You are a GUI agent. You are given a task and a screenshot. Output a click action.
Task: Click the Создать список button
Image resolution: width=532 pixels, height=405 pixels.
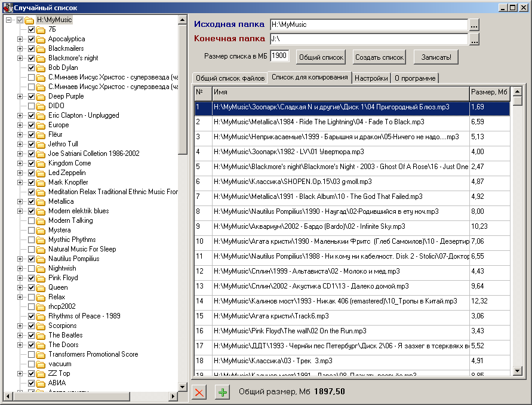pos(379,57)
